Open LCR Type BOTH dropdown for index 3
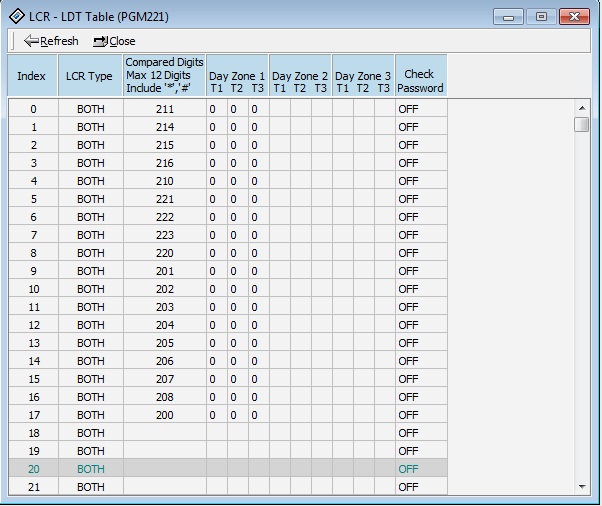602x506 pixels. tap(91, 163)
